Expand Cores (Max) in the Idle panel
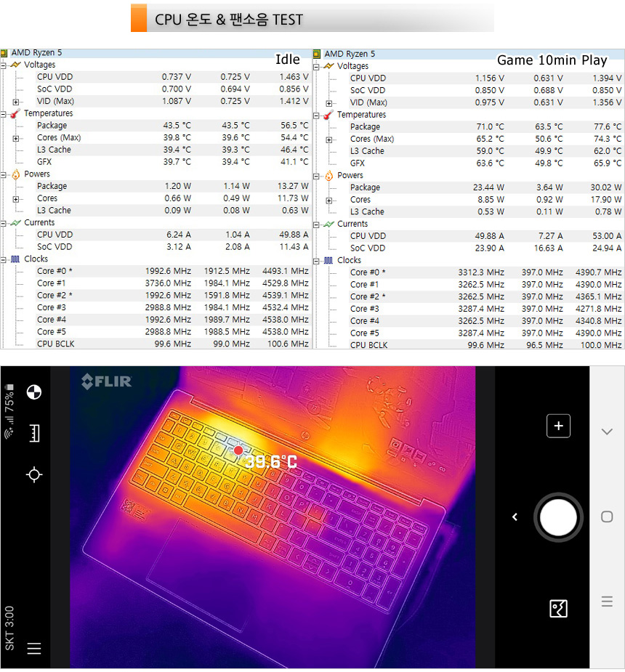Viewport: 625px width, 672px height. (x=16, y=138)
